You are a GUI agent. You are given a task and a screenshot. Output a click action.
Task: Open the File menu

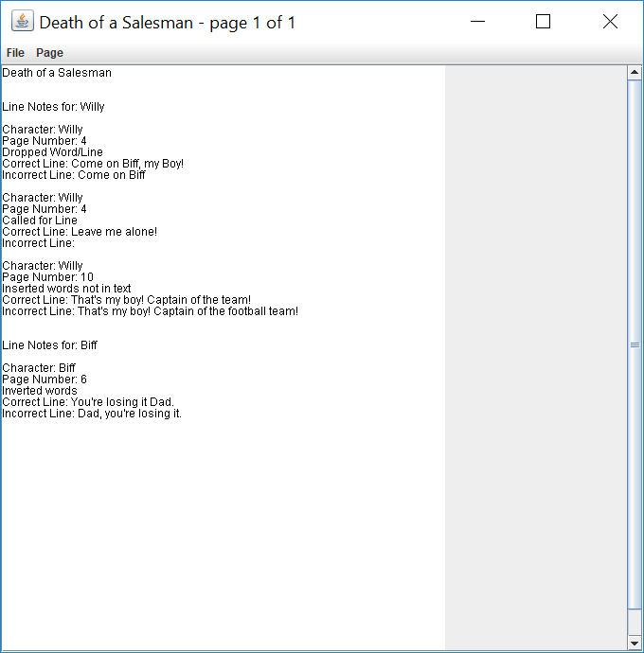click(15, 53)
